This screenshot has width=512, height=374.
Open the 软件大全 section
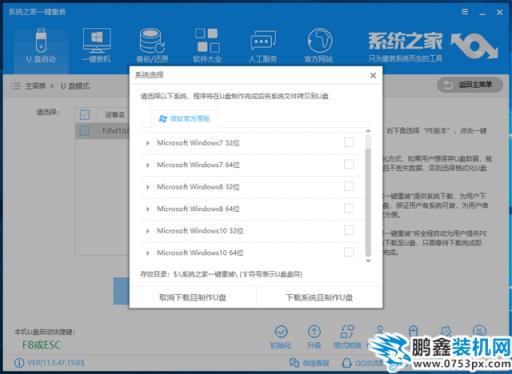pyautogui.click(x=207, y=46)
